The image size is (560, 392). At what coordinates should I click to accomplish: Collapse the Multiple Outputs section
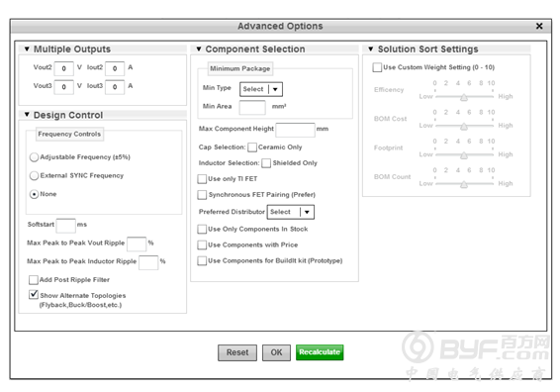click(27, 49)
